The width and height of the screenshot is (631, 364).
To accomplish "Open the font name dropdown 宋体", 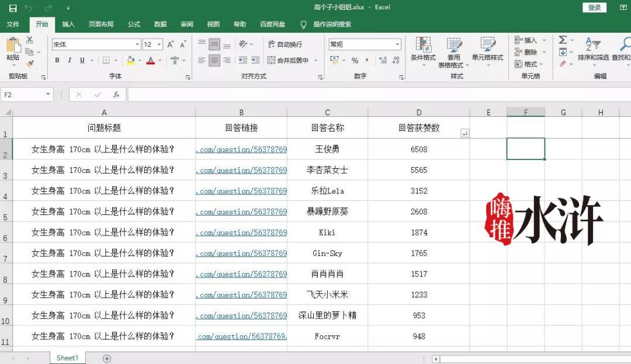I will coord(137,44).
